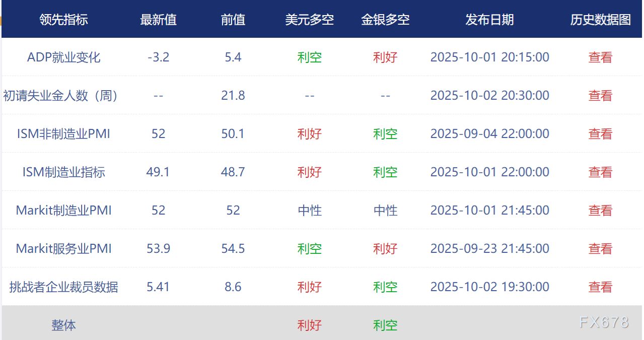Click the 2025-09-04 22:00:00 release date

coord(489,134)
